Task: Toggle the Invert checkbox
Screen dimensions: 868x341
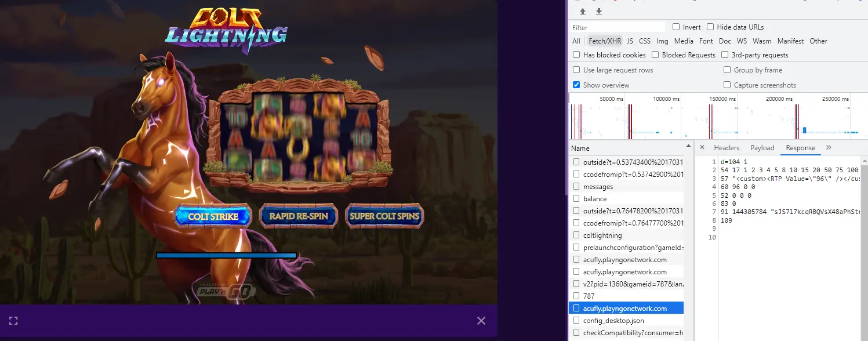Action: point(676,27)
